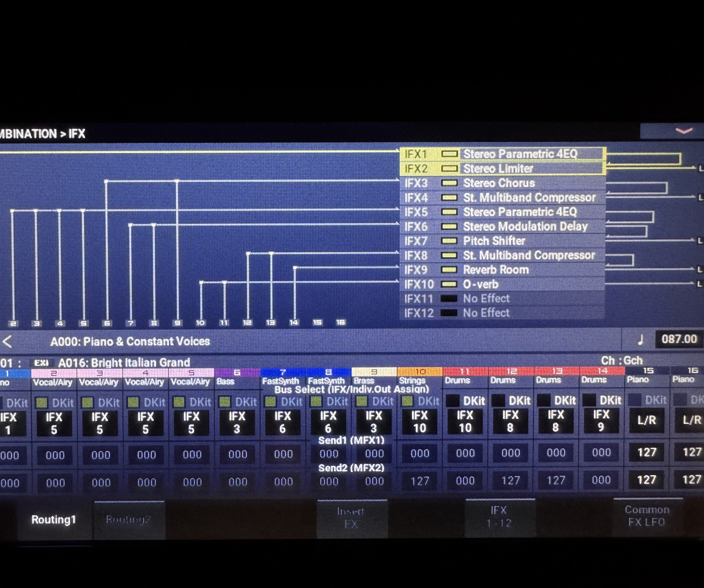Open the Common FX LFO tab
This screenshot has height=588, width=704.
pyautogui.click(x=647, y=516)
